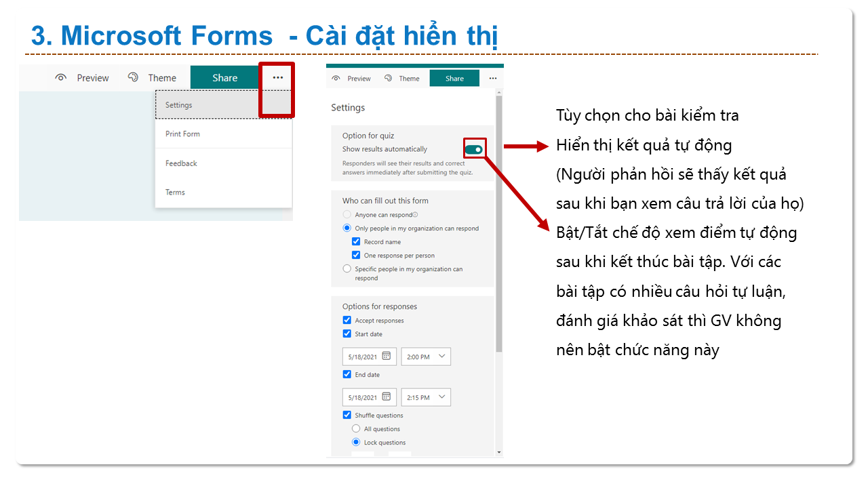This screenshot has width=868, height=488.
Task: Select Specific people in my organization option
Action: click(x=347, y=269)
